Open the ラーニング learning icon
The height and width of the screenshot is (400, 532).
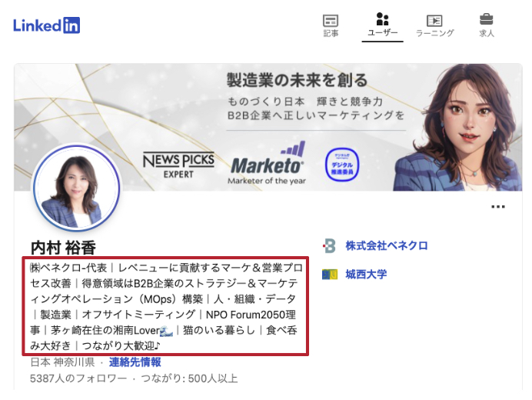434,21
